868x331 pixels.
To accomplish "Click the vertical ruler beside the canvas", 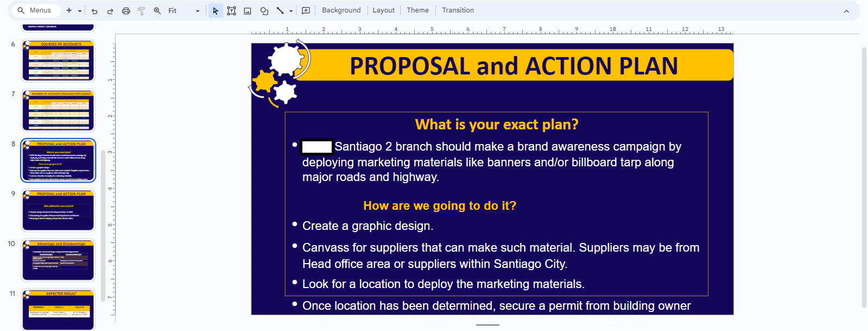I will (111, 179).
